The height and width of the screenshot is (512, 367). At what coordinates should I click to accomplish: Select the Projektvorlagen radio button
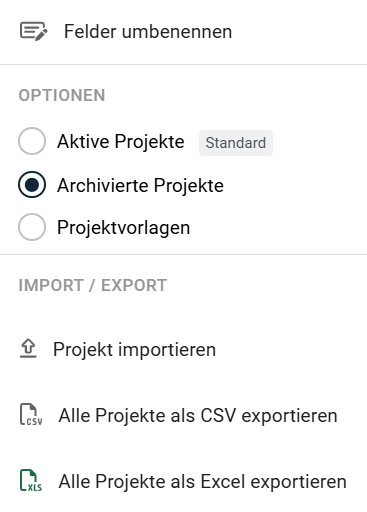coord(32,227)
